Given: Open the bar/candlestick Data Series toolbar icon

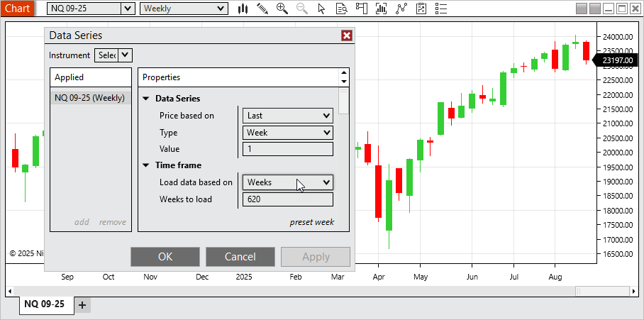Looking at the screenshot, I should click(x=243, y=9).
